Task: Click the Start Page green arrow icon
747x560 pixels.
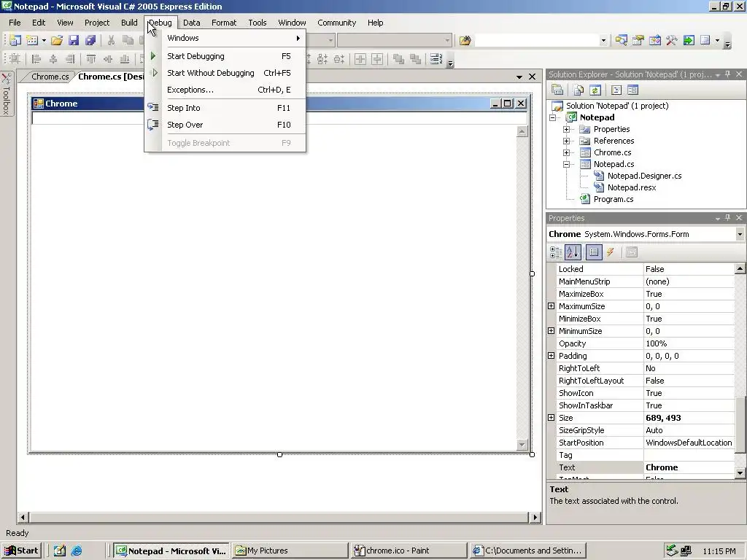Action: (x=689, y=41)
